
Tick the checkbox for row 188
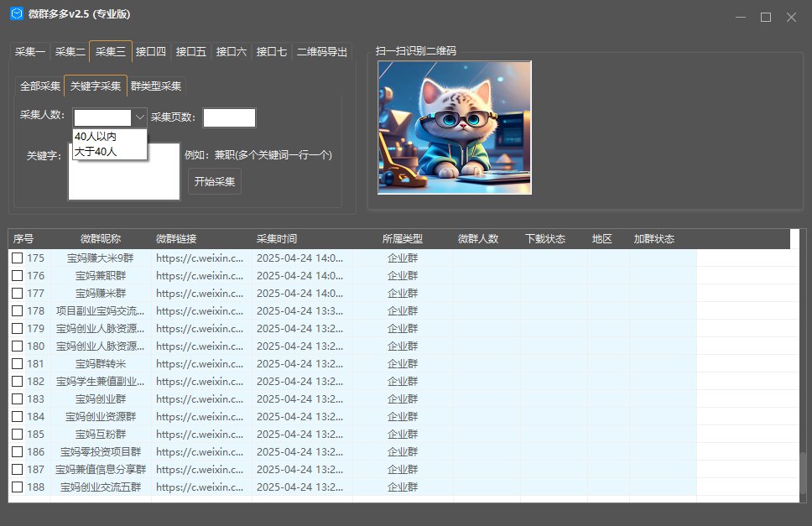[17, 487]
